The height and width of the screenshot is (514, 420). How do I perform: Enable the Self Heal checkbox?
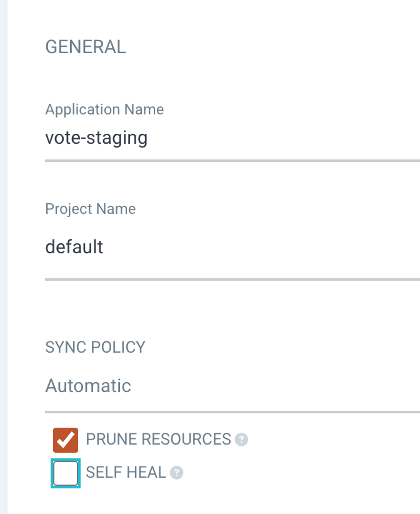[66, 473]
